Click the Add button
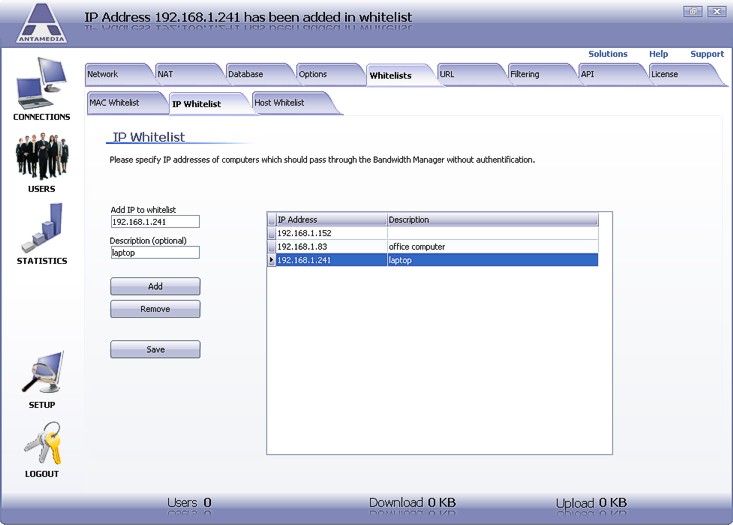Screen dimensions: 733x525 click(155, 286)
